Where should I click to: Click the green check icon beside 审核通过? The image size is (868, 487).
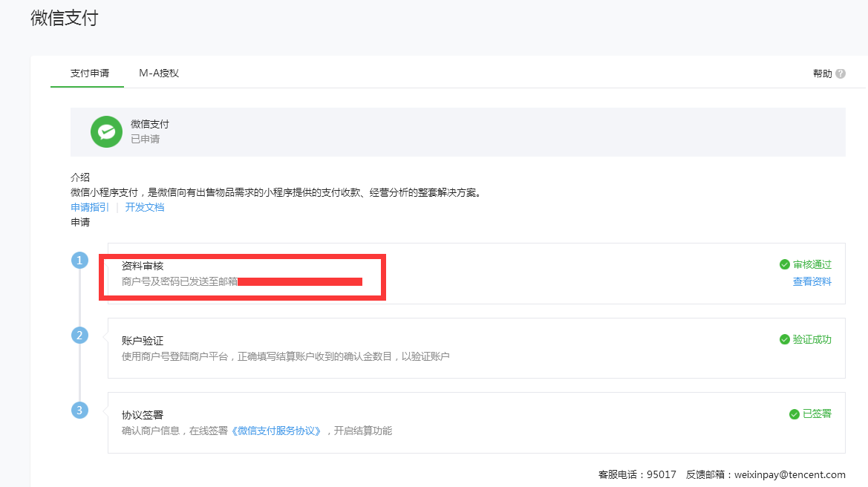784,265
